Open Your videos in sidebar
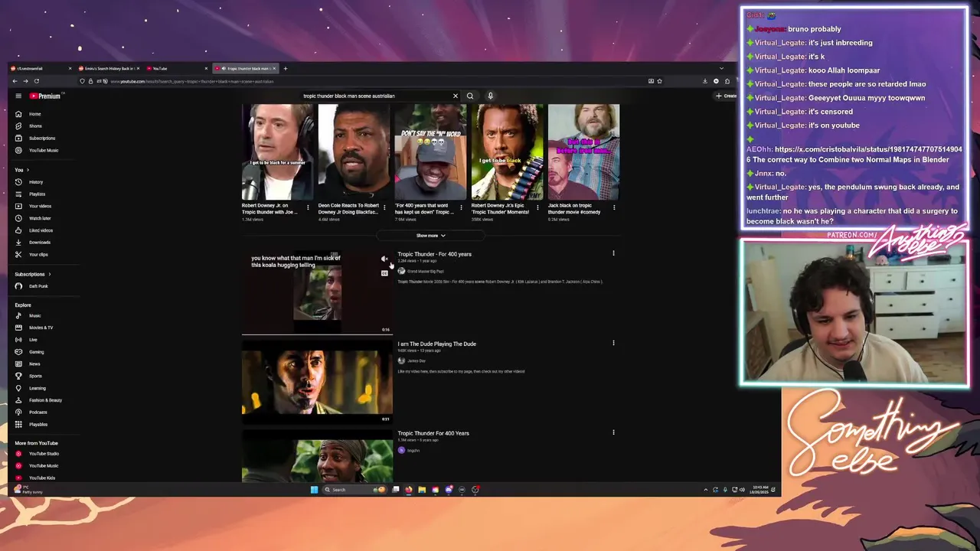 pos(40,207)
